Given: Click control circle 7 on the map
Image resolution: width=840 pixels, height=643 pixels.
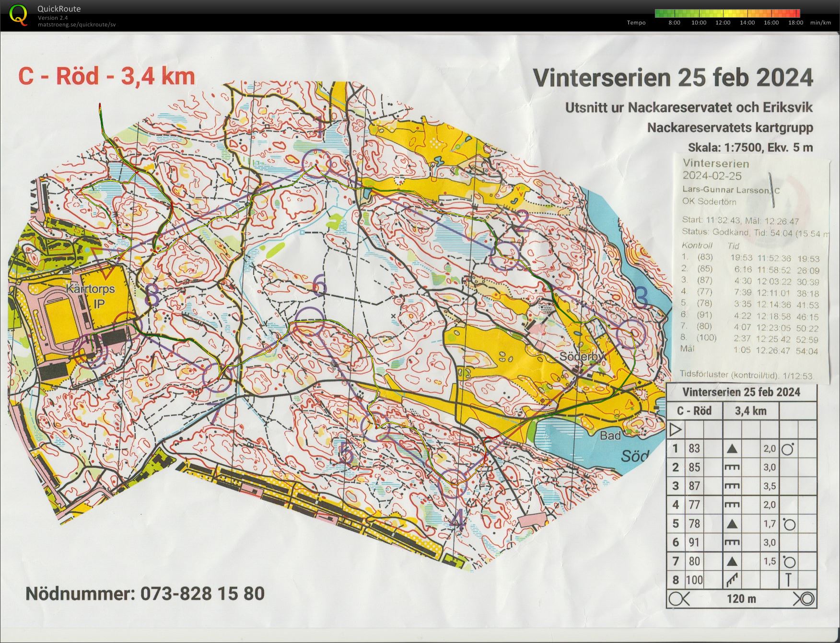Looking at the screenshot, I should tap(218, 377).
